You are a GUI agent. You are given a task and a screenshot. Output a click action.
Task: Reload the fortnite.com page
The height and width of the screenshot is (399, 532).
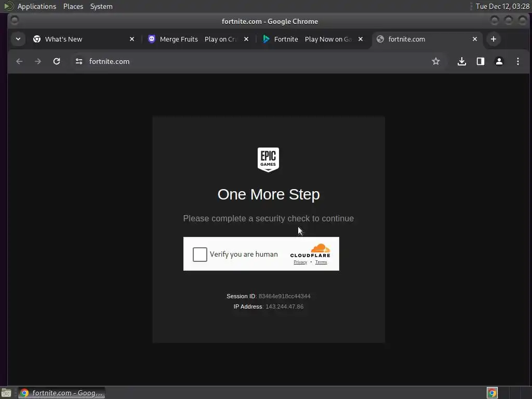(x=57, y=61)
